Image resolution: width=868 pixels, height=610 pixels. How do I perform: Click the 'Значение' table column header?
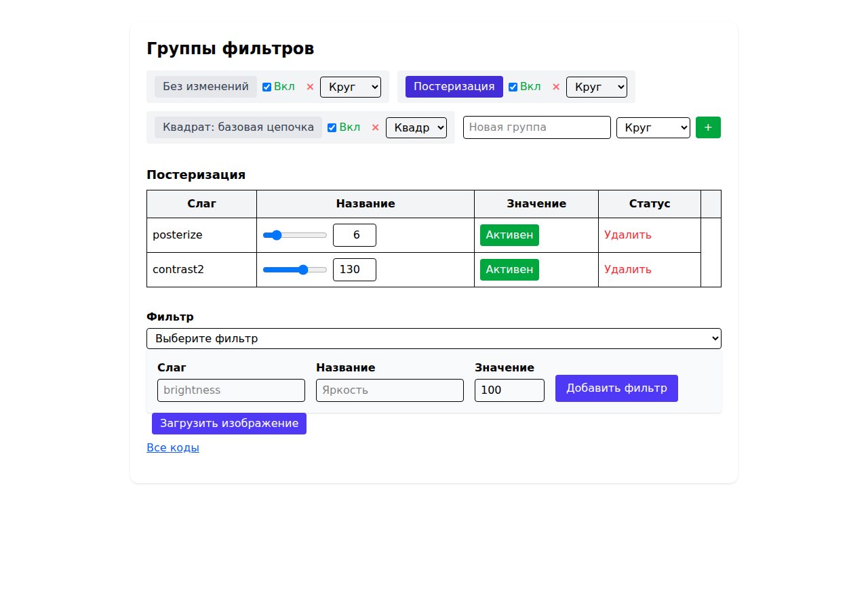[x=536, y=204]
